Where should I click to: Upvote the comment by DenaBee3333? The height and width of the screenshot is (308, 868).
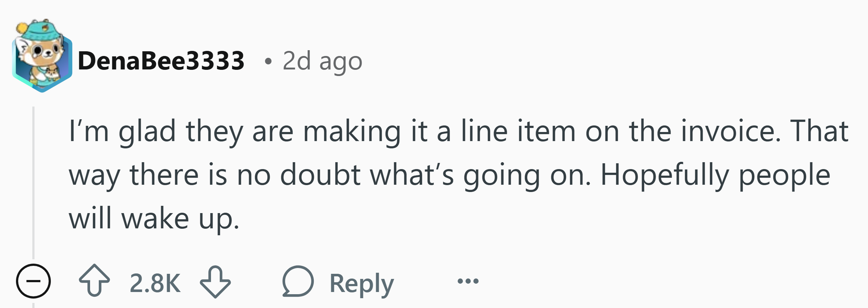[94, 281]
